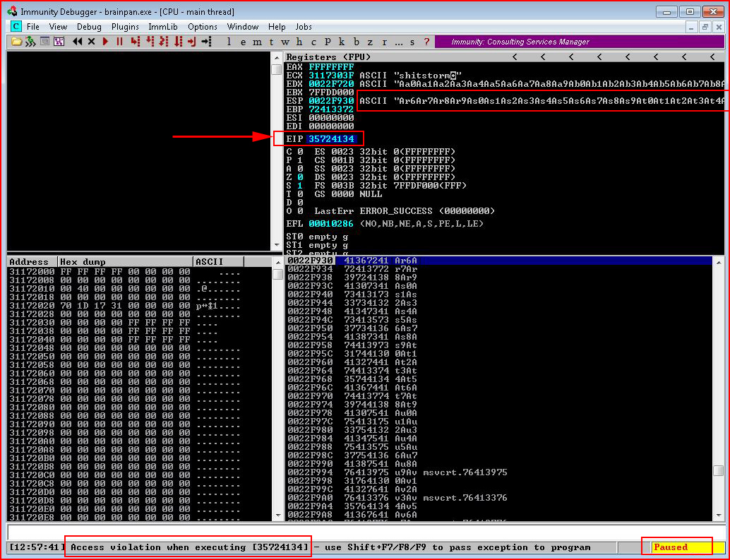The image size is (730, 560).
Task: Open help with the red question mark
Action: [x=426, y=42]
